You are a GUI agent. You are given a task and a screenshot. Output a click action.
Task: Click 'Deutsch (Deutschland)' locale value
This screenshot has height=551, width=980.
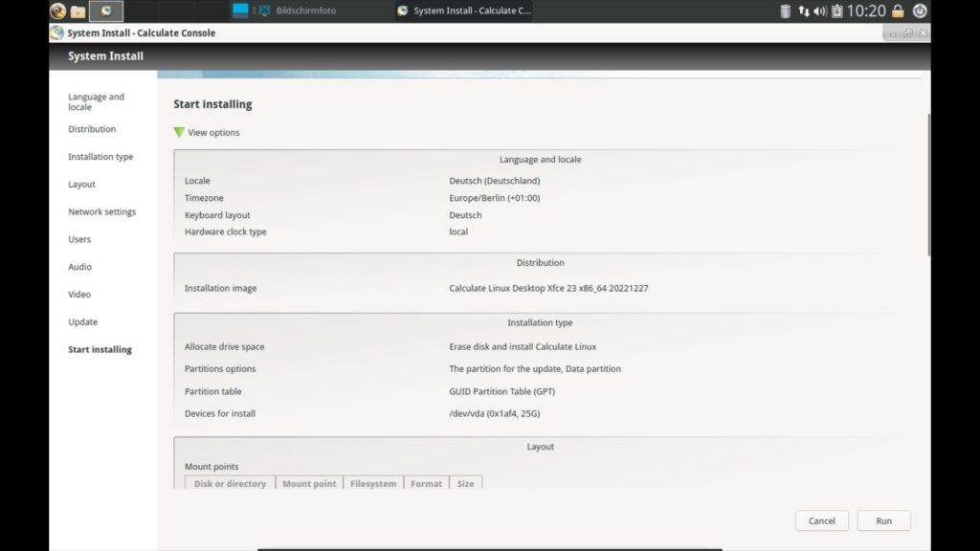(495, 181)
